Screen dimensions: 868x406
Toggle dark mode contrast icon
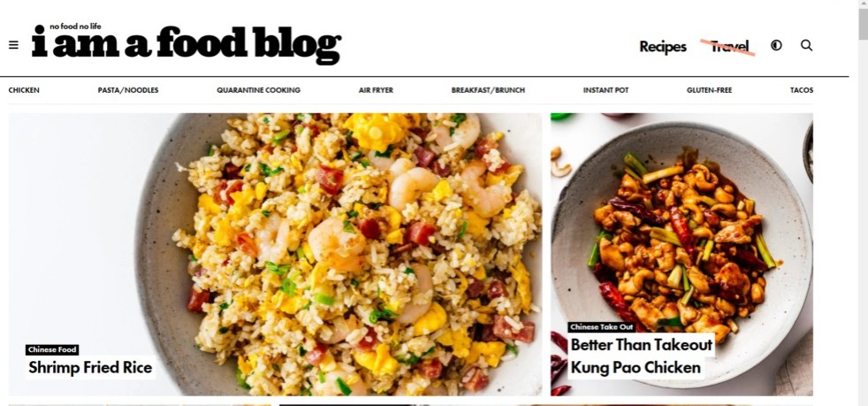coord(776,45)
